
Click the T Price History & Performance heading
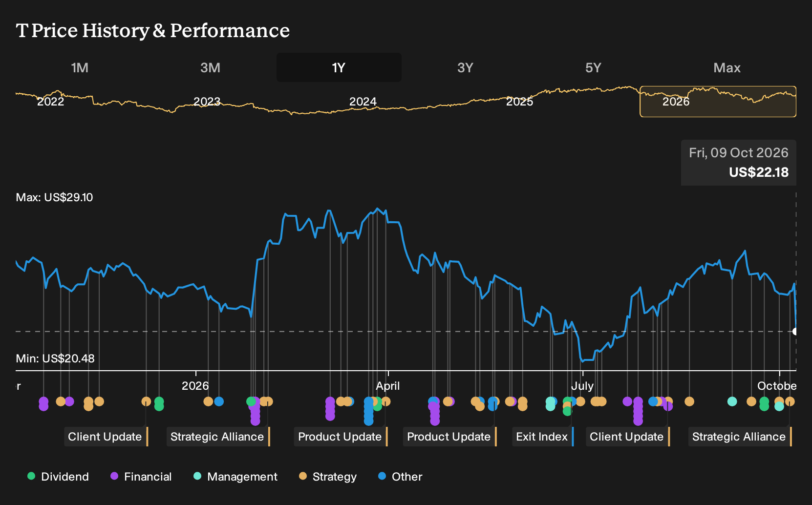(x=153, y=30)
